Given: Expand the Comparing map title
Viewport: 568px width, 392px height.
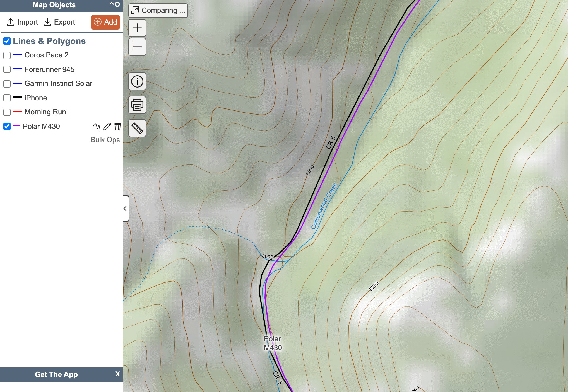Looking at the screenshot, I should (x=158, y=11).
